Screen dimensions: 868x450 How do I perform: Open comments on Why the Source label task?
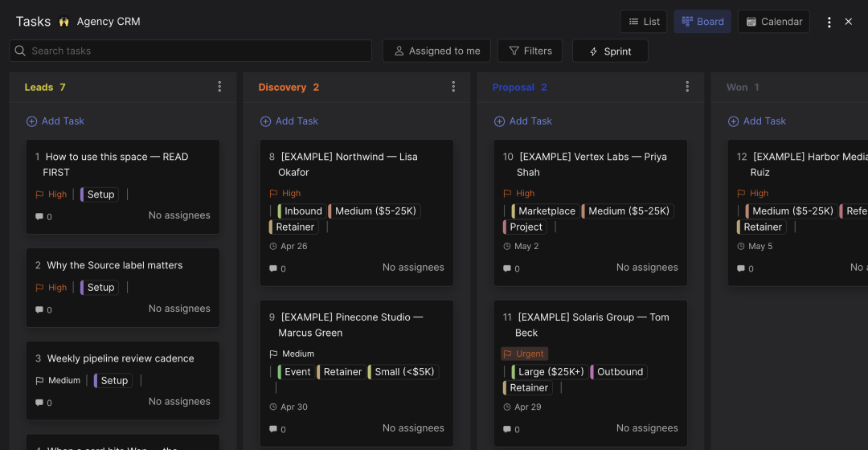[43, 310]
